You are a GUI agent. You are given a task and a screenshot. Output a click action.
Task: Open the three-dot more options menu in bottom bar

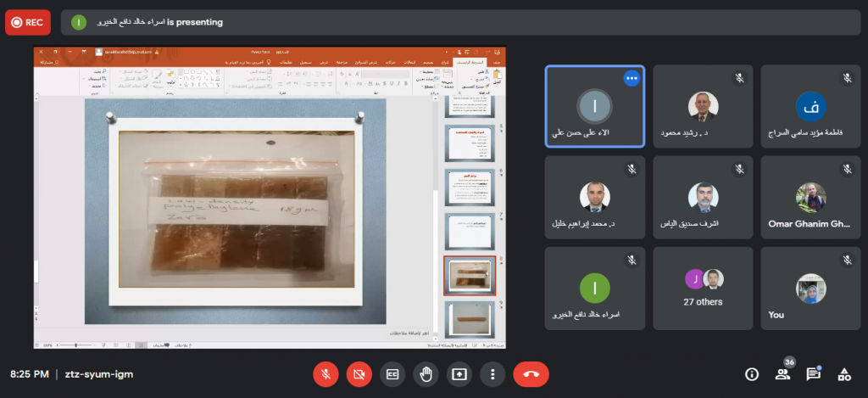pos(492,373)
